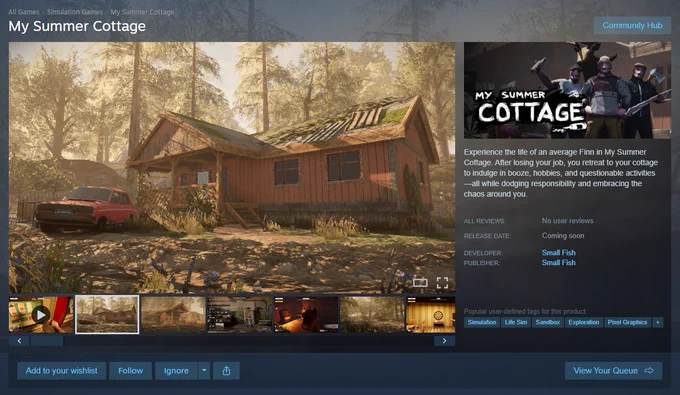680x395 pixels.
Task: Open the Community Hub
Action: coord(632,26)
